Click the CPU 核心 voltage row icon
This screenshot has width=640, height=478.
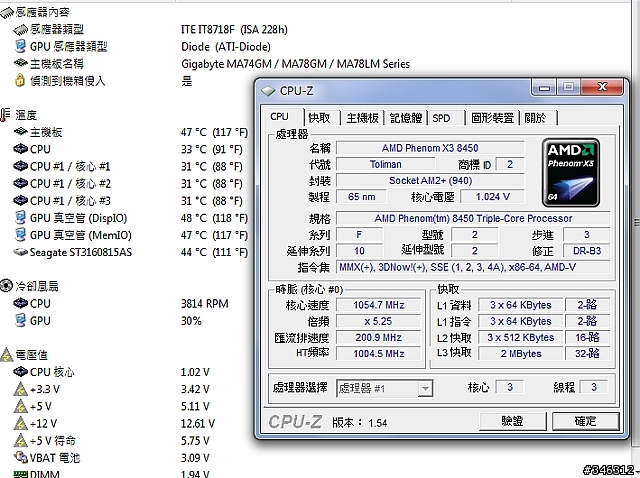coord(20,372)
